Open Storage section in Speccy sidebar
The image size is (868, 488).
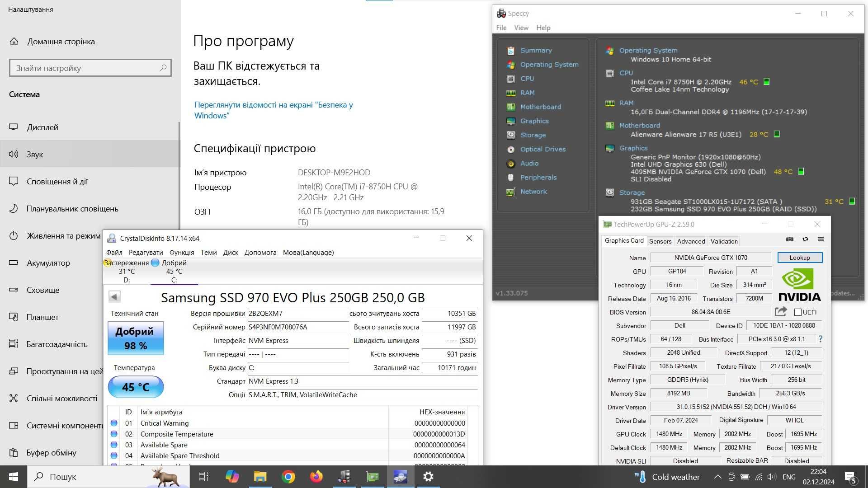pyautogui.click(x=533, y=135)
